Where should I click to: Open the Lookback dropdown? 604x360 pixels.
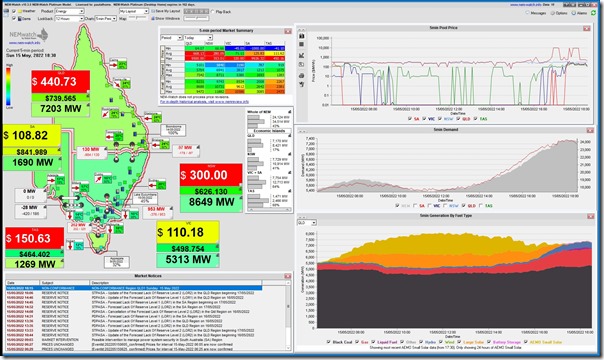pos(69,18)
